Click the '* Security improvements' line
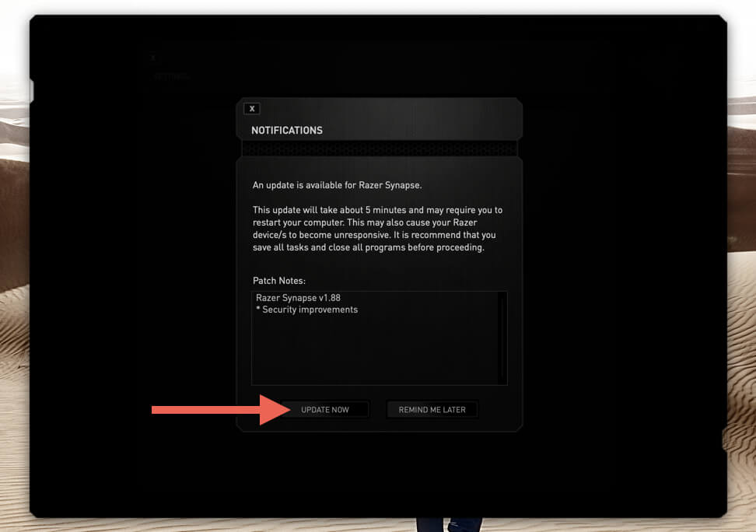Image resolution: width=756 pixels, height=532 pixels. [306, 310]
